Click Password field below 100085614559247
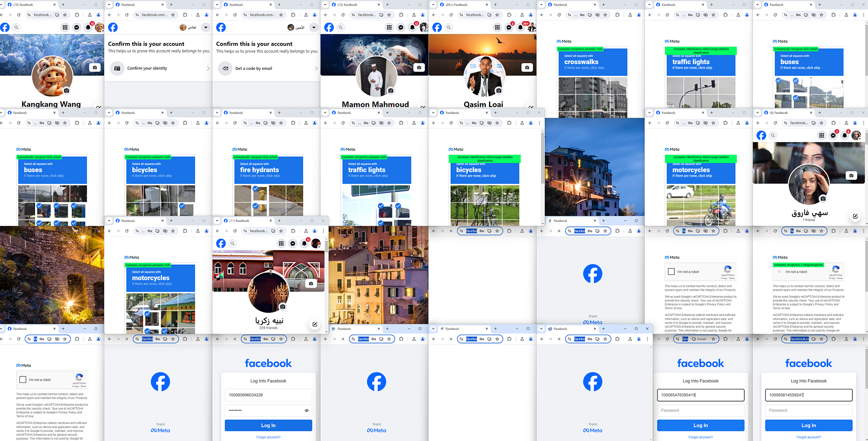The width and height of the screenshot is (868, 441). 809,410
